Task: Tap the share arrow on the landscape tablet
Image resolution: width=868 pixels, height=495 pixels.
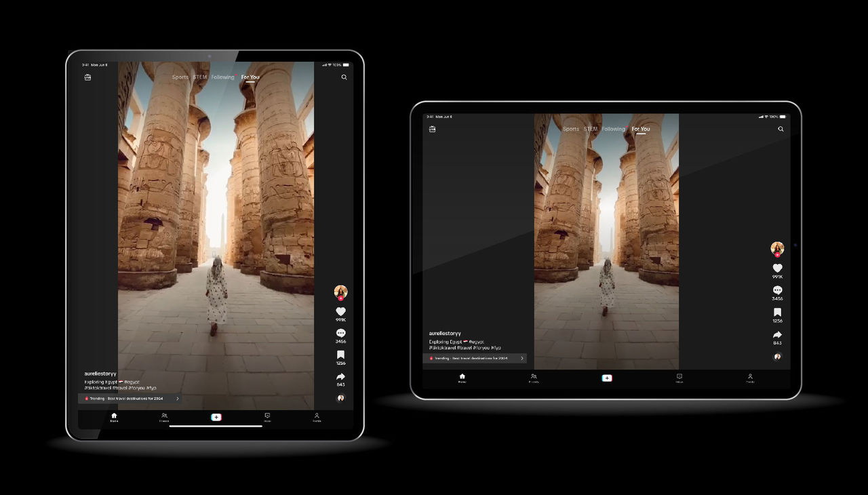Action: point(777,335)
